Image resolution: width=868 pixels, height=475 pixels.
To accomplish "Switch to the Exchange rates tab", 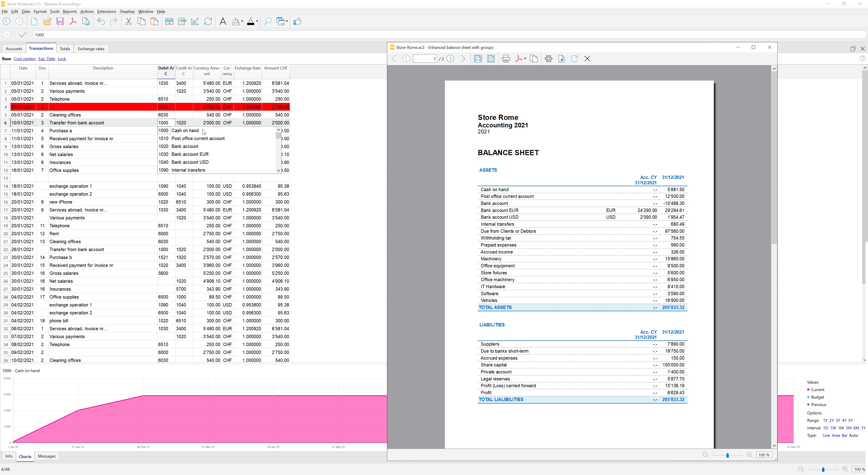I will tap(91, 49).
